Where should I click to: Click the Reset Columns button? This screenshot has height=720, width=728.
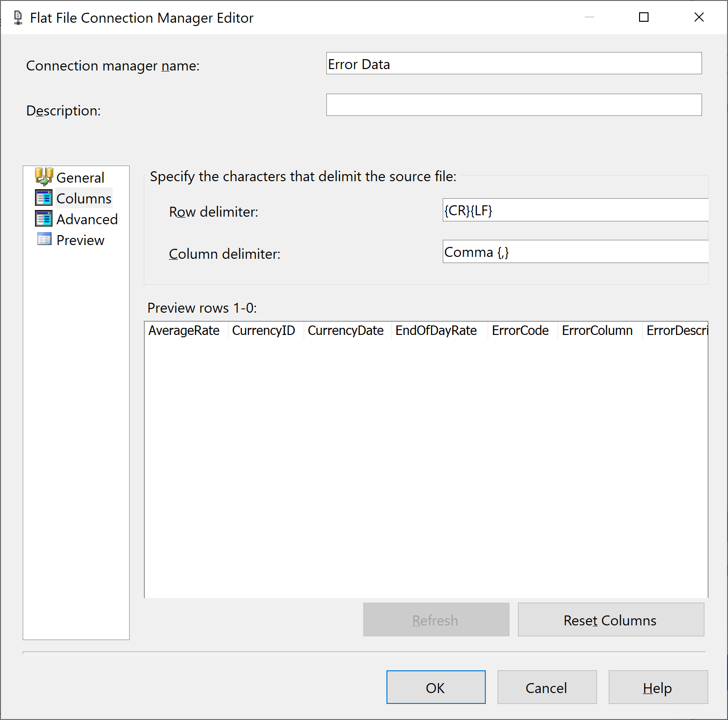click(610, 620)
